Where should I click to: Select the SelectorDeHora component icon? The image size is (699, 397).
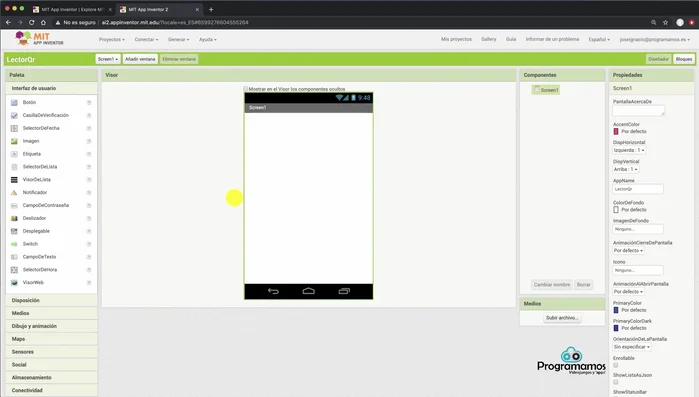coord(14,270)
